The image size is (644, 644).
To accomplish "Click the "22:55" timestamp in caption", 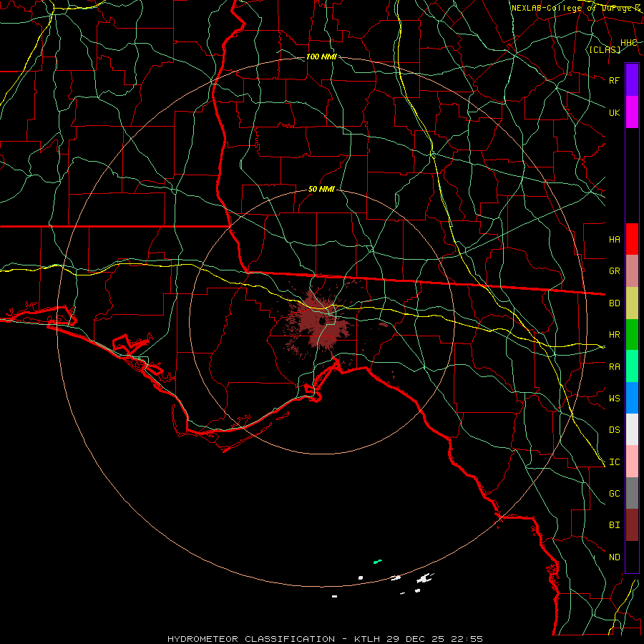I will coord(468,639).
